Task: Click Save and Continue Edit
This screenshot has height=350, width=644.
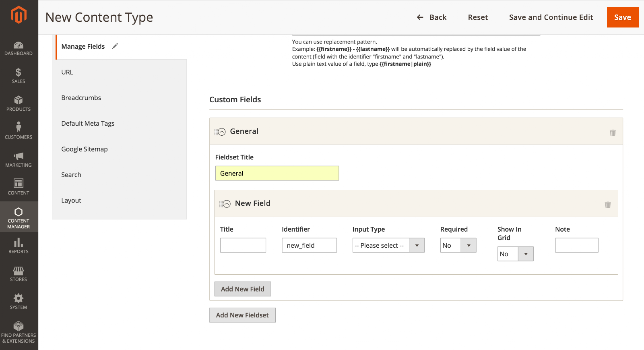Action: (551, 17)
